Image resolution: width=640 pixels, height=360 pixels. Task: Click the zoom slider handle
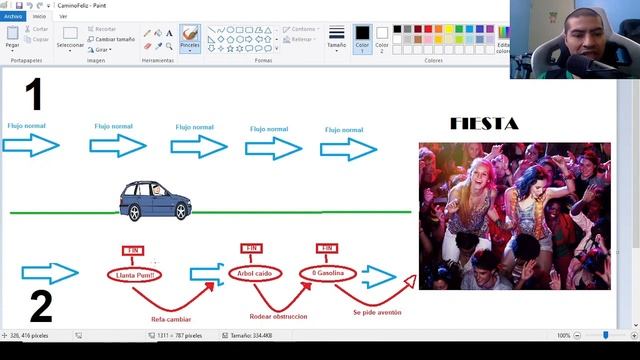(x=606, y=335)
